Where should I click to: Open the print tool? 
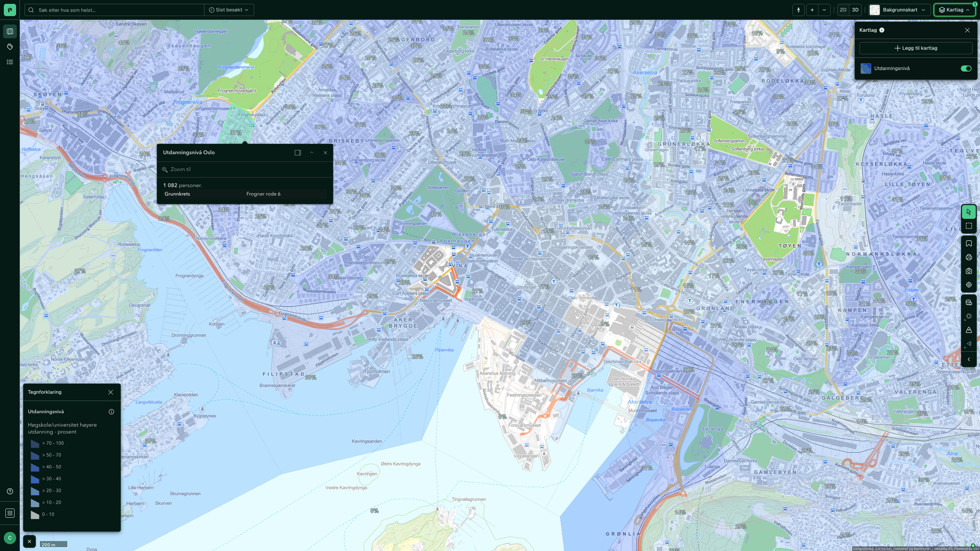(969, 258)
